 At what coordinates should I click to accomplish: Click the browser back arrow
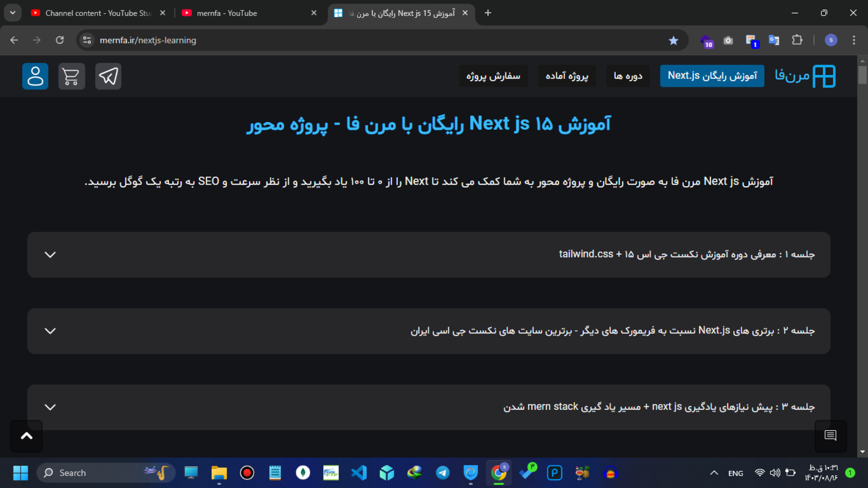(14, 40)
